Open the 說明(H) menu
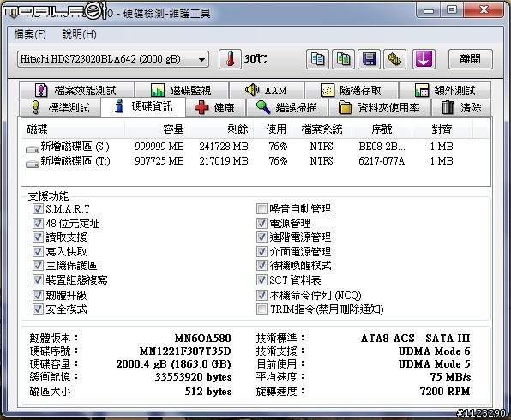Image resolution: width=511 pixels, height=420 pixels. 79,34
